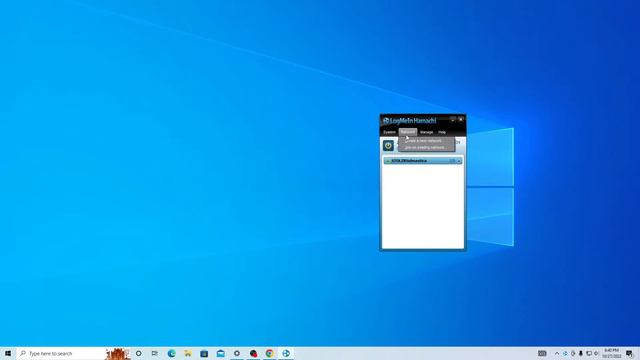Open File Explorer from taskbar

(x=188, y=353)
